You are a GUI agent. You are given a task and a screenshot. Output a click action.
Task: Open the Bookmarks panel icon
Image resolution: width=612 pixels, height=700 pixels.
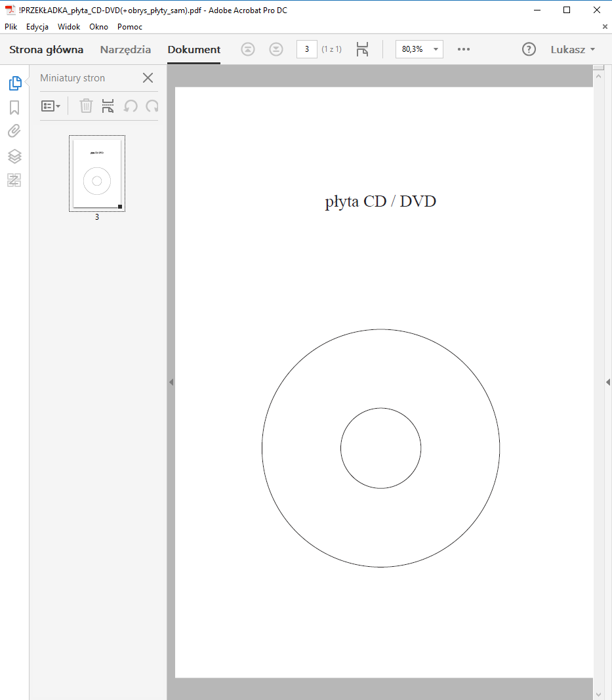[x=14, y=108]
